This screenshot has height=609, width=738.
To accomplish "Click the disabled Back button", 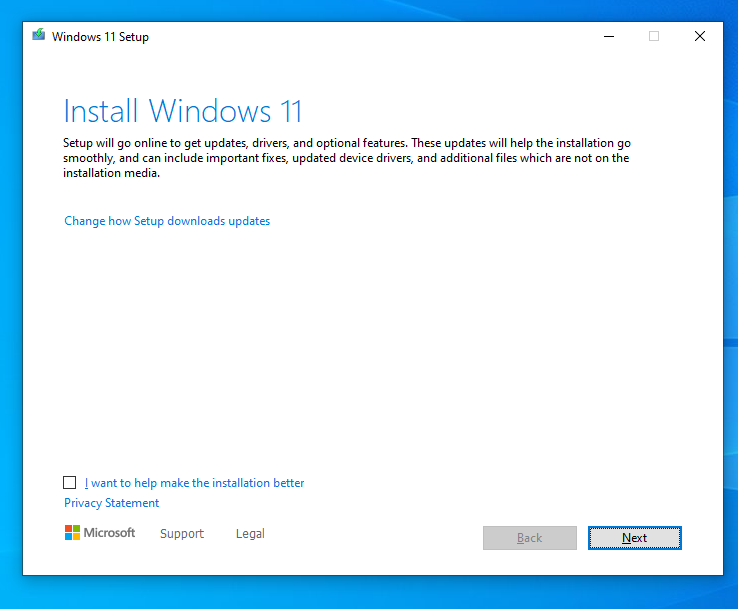I will coord(529,537).
